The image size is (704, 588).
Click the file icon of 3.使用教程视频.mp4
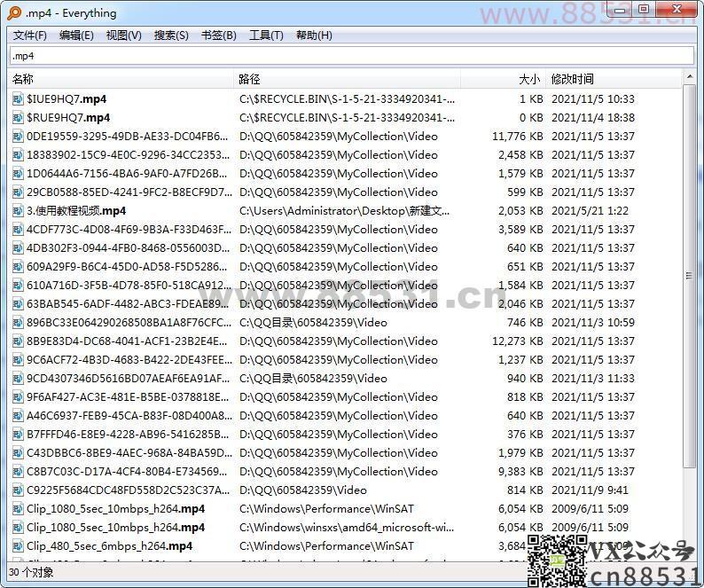(18, 211)
